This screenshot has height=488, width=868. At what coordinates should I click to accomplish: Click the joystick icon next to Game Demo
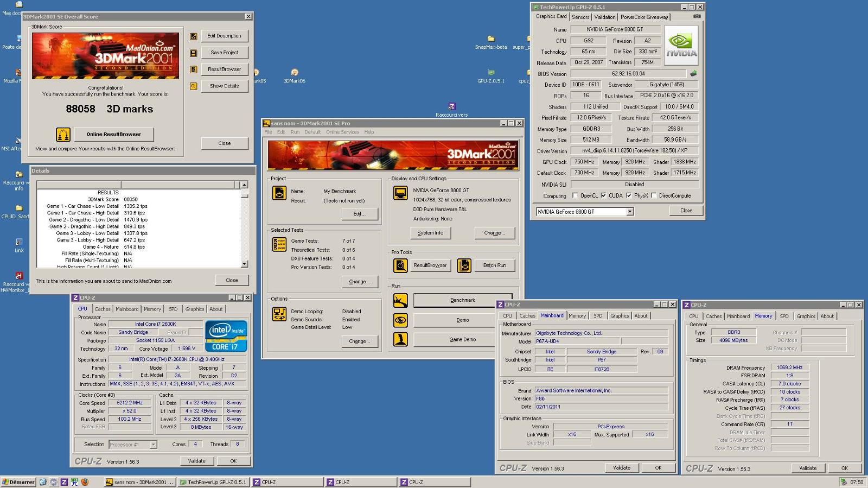tap(400, 340)
